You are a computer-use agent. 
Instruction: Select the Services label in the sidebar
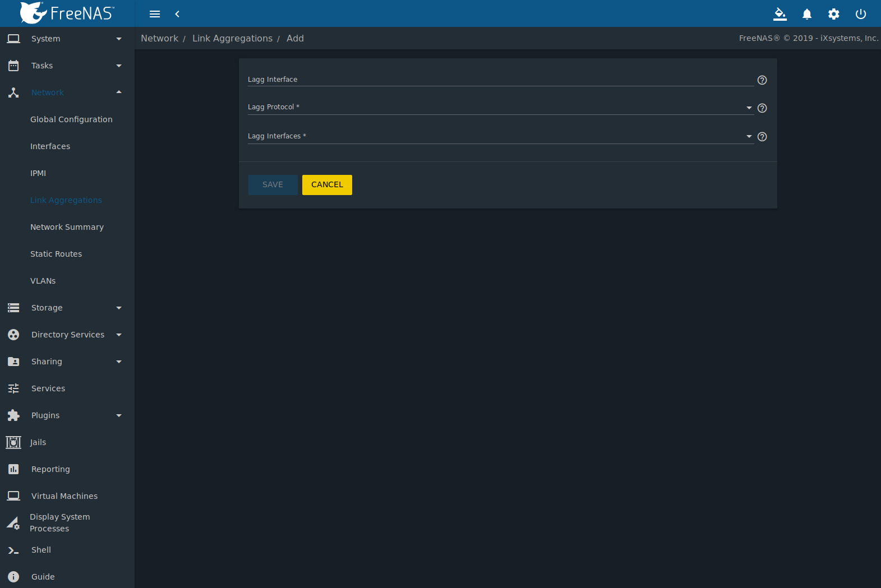[48, 388]
